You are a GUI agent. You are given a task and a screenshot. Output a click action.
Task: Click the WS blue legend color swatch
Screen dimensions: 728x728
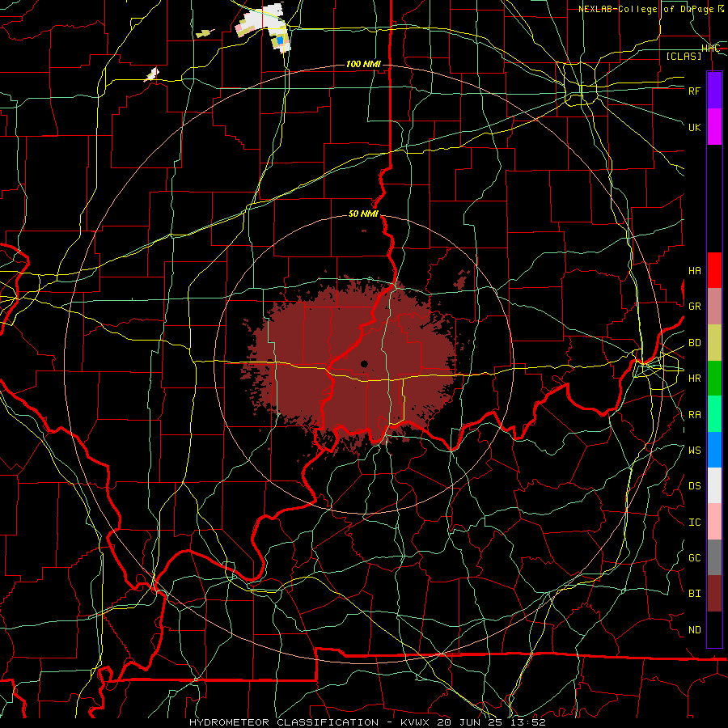coord(714,450)
